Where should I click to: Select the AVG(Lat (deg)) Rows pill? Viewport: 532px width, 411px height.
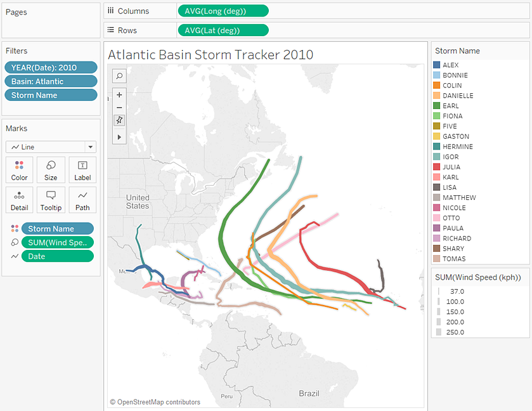[223, 30]
